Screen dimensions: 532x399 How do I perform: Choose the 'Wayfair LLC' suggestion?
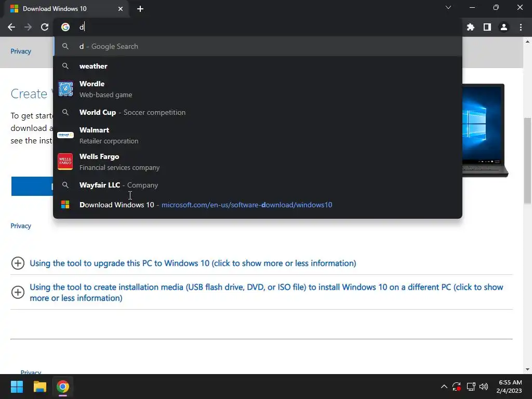[x=258, y=185]
